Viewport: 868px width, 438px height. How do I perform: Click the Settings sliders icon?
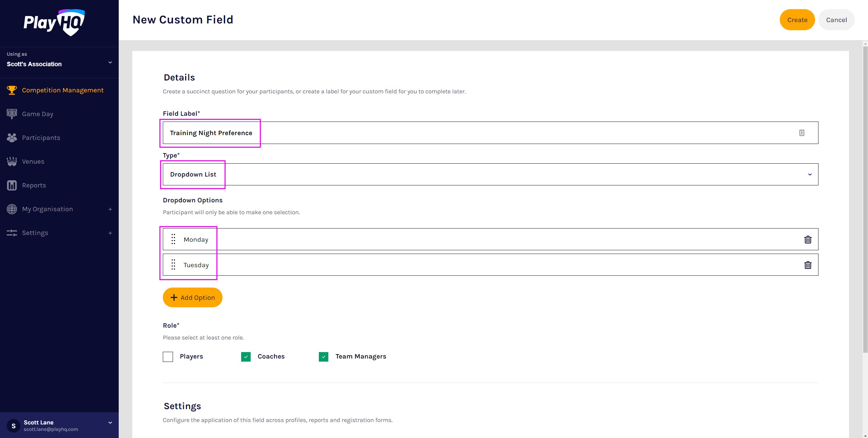[x=12, y=233]
